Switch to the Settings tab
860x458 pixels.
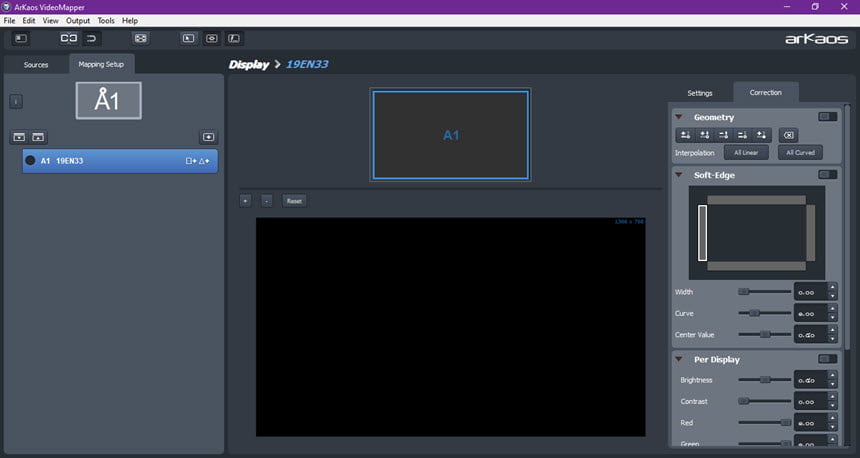[x=700, y=93]
